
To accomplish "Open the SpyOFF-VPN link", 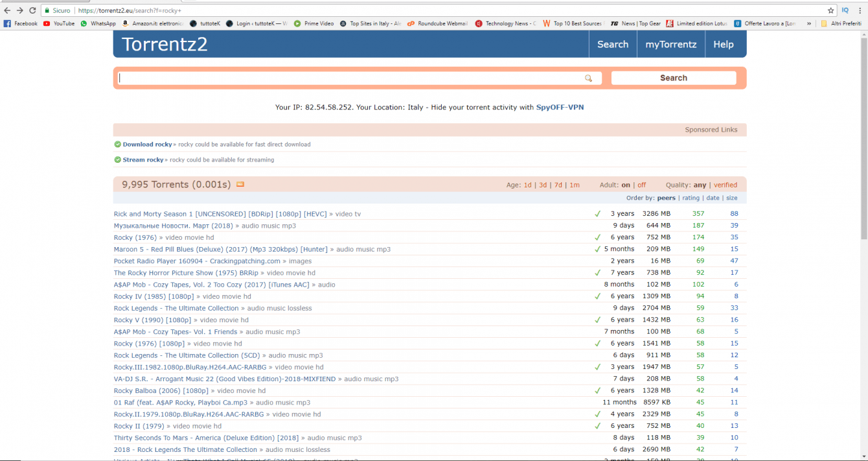I will pyautogui.click(x=560, y=108).
